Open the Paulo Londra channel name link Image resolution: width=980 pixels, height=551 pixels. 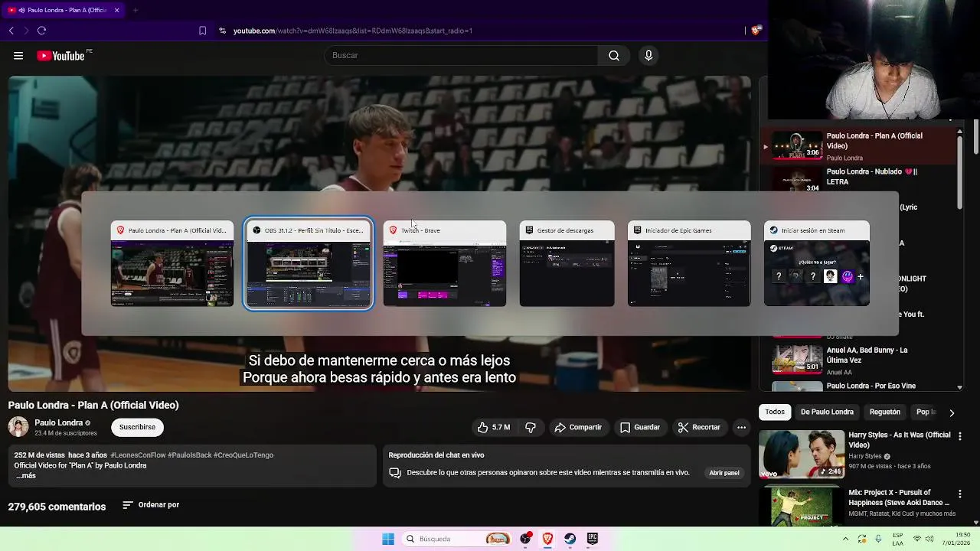[59, 422]
